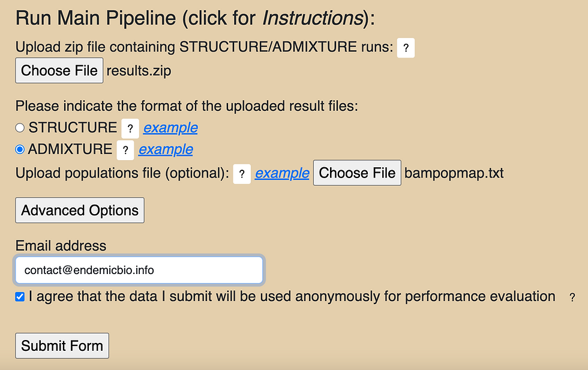Expand the Advanced Options section
588x370 pixels.
click(x=80, y=210)
